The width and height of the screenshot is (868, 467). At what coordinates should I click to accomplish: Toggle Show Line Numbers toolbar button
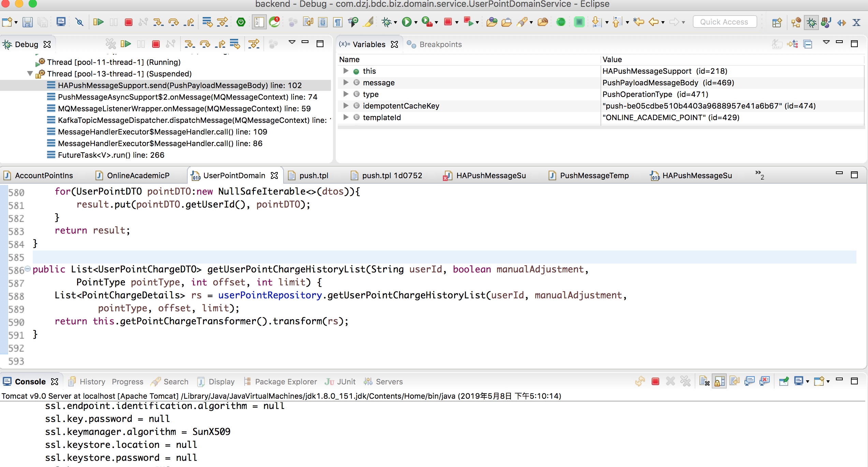click(259, 22)
